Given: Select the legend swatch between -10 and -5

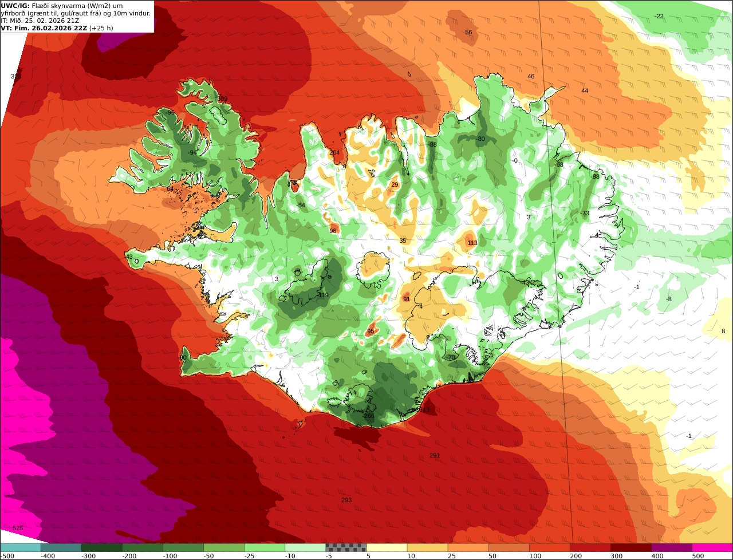Looking at the screenshot, I should point(305,547).
